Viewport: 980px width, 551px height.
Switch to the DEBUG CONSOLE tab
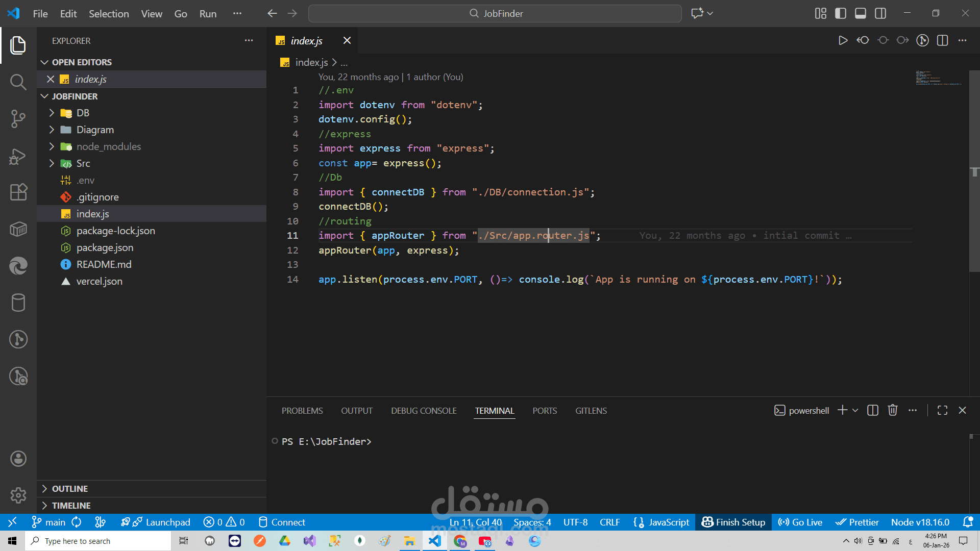pyautogui.click(x=423, y=410)
